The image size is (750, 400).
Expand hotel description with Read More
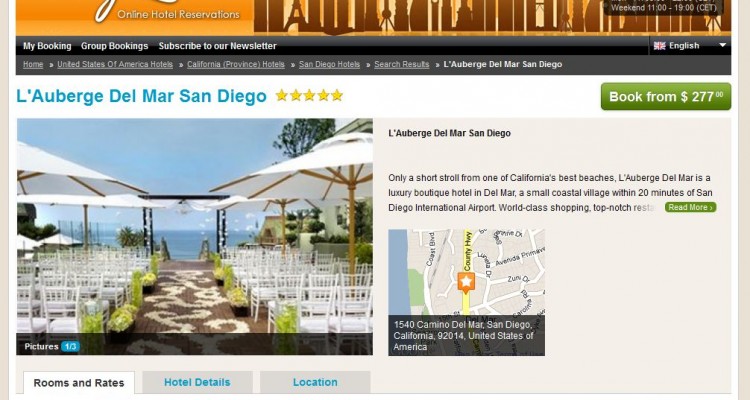(x=690, y=207)
